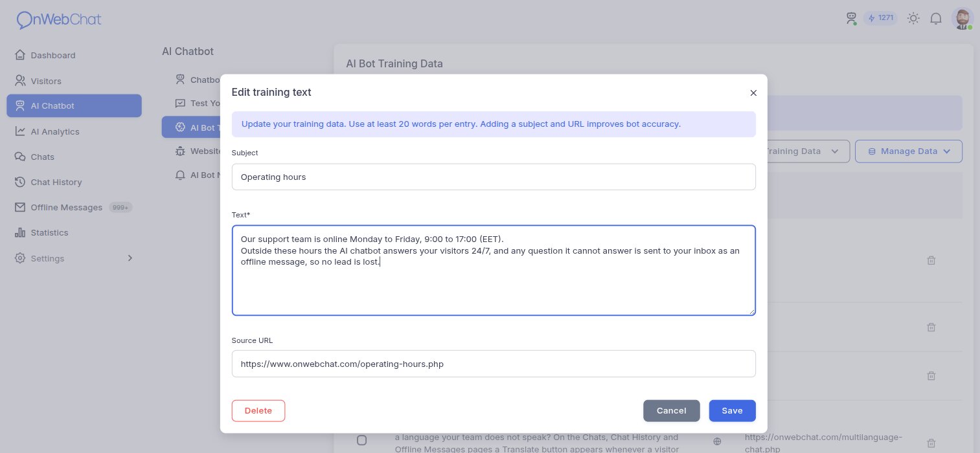Delete the multilanguage-chat row via trash icon

click(931, 443)
